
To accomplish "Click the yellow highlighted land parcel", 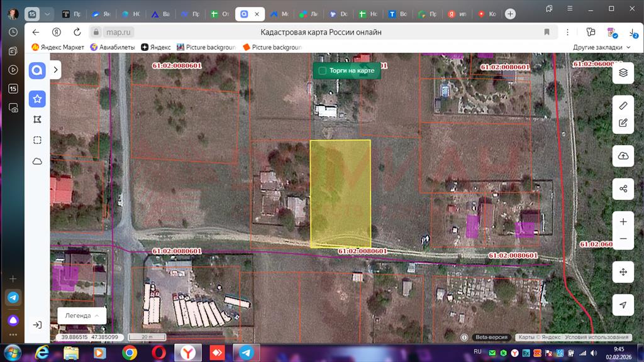I will (x=340, y=193).
